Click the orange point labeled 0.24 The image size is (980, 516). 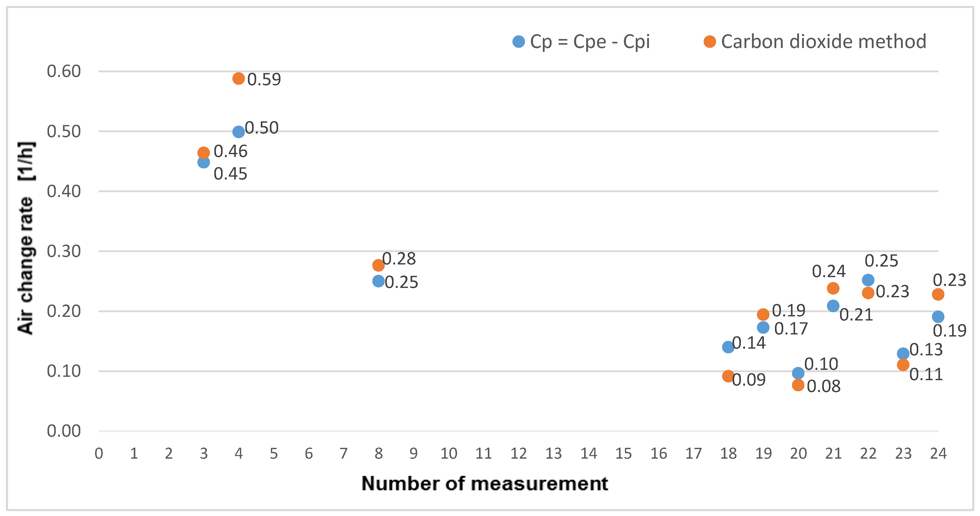(x=833, y=288)
